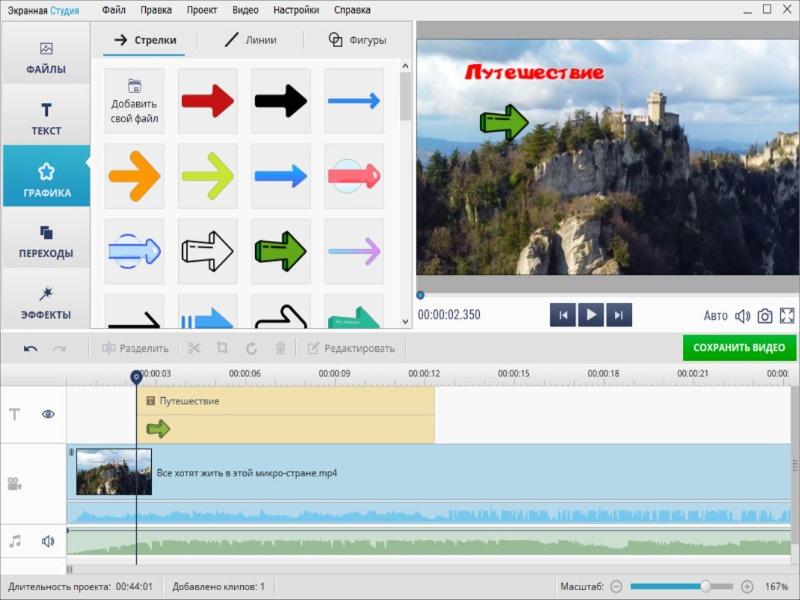Image resolution: width=800 pixels, height=600 pixels.
Task: Click Добавить свой файл tile
Action: [x=134, y=101]
